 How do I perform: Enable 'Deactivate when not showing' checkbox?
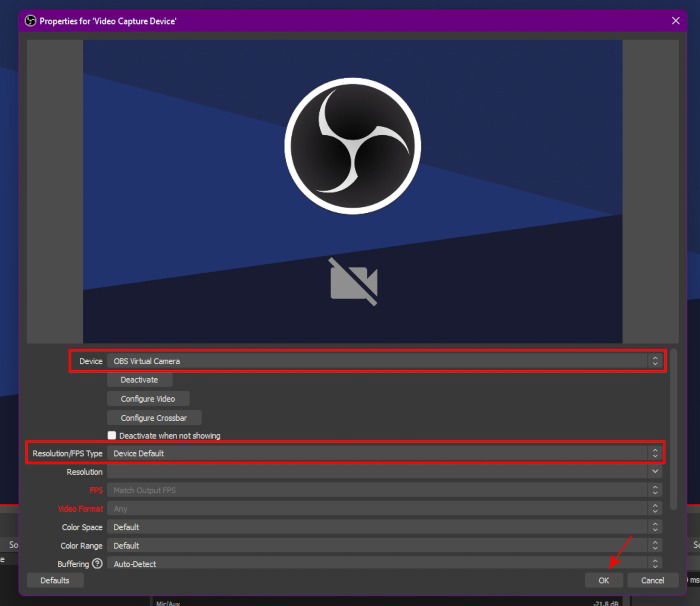point(112,435)
